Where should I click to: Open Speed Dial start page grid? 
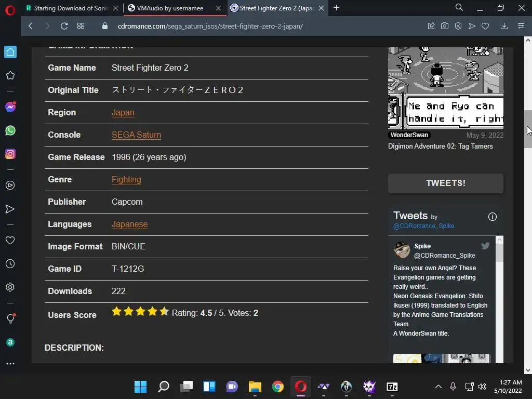click(x=81, y=26)
